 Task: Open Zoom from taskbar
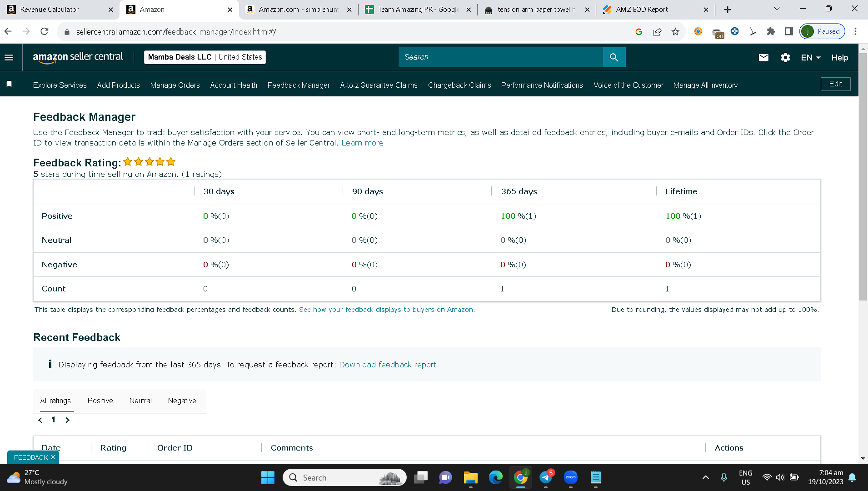[x=570, y=477]
